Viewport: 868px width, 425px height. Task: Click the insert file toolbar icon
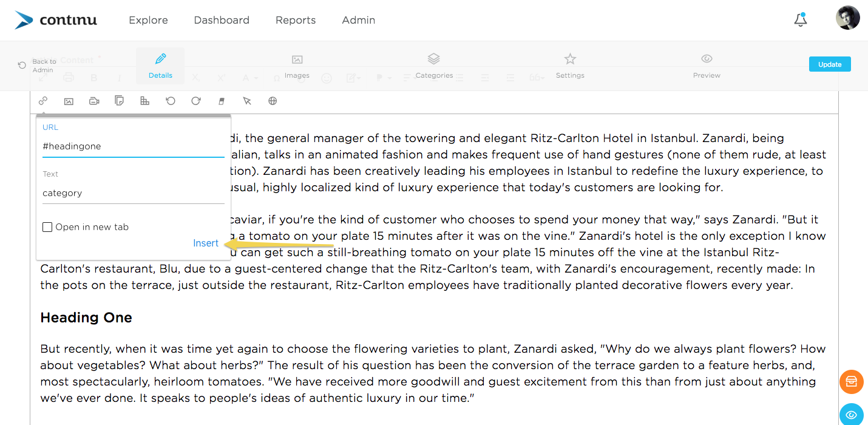point(120,101)
